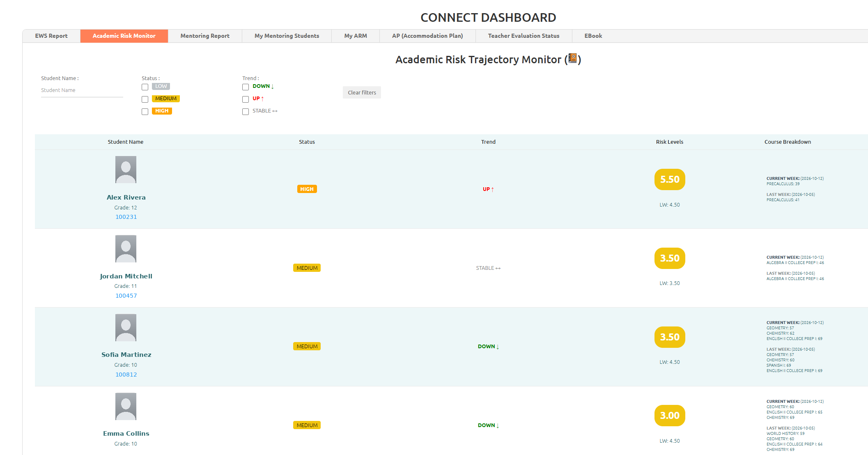
Task: Open the My Mentoring Students tab
Action: pos(287,36)
